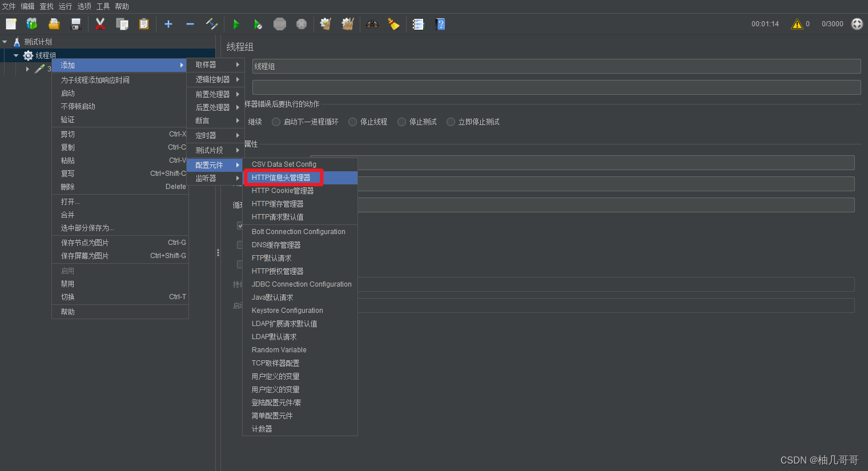Click the New test plan icon
Viewport: 868px width, 471px height.
[x=11, y=24]
